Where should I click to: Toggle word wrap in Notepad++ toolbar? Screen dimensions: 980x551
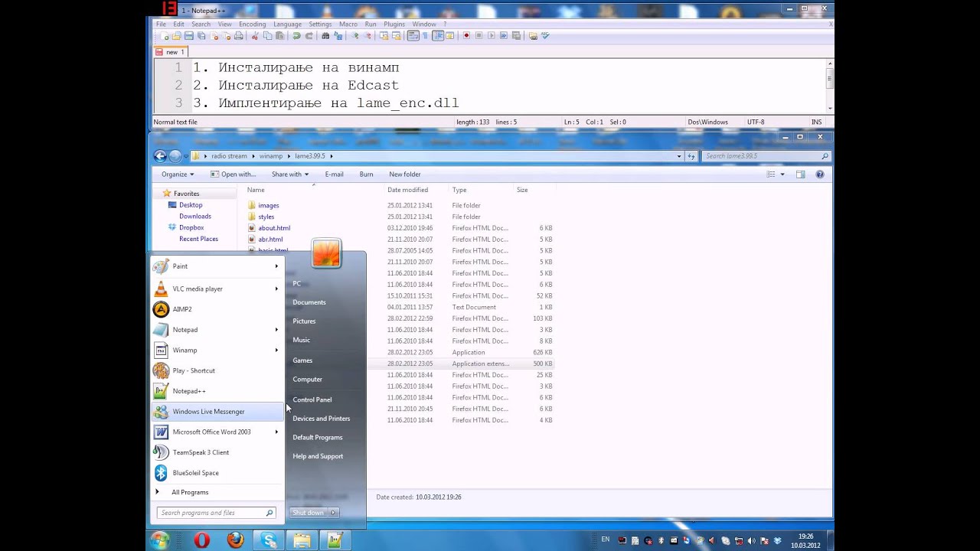[413, 36]
